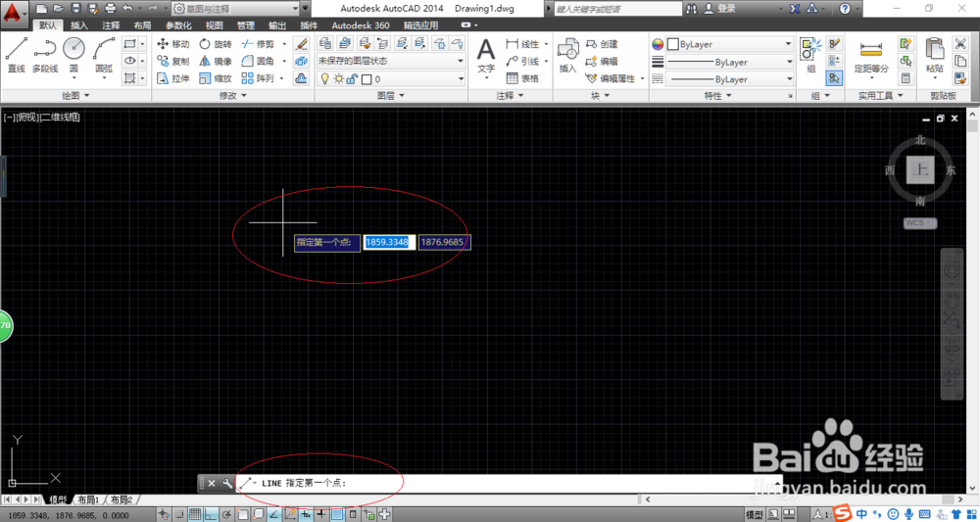Switch to the 布局1 layout tab
This screenshot has height=522, width=980.
click(88, 500)
